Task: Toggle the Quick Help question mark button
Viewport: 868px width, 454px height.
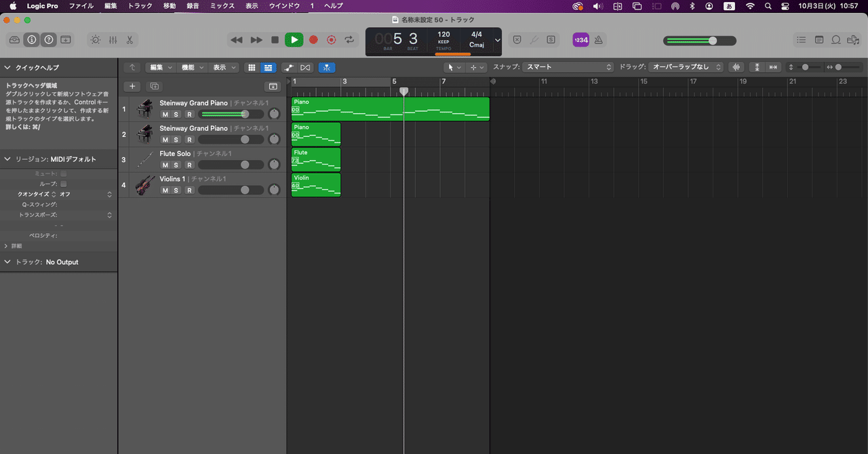Action: 49,40
